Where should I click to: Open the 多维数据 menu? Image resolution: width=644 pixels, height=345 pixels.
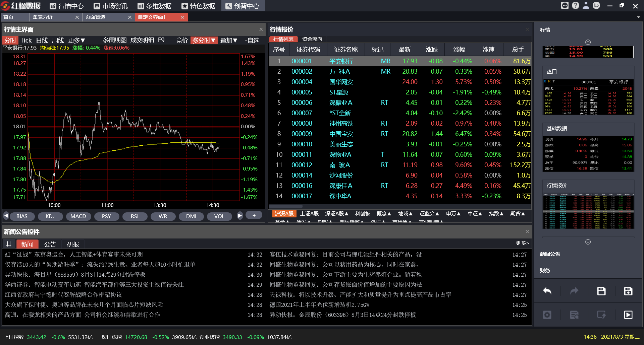[x=155, y=6]
